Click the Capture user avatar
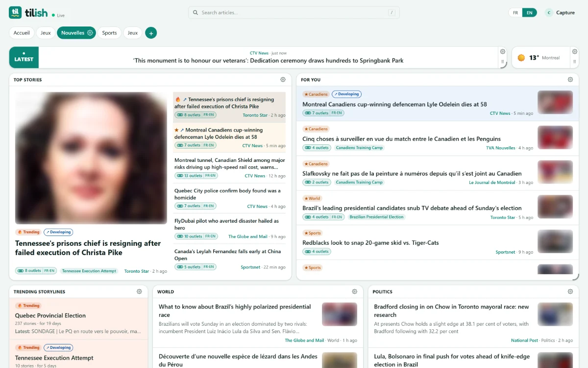588x368 pixels. [x=549, y=13]
